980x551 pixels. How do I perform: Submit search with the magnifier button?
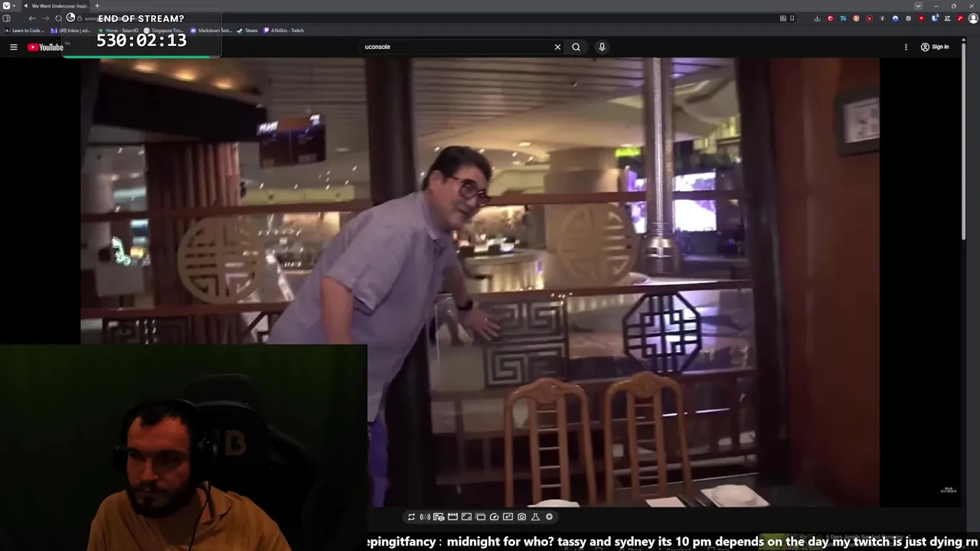point(576,47)
